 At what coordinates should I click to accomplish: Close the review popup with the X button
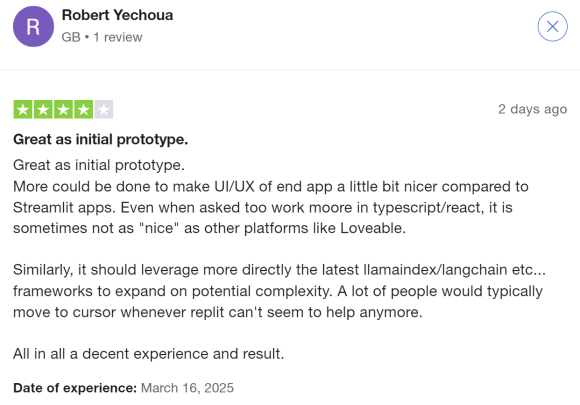(552, 26)
